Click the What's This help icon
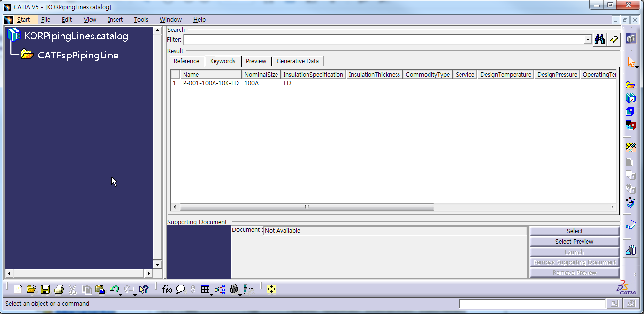Viewport: 644px width, 314px height. (x=143, y=289)
